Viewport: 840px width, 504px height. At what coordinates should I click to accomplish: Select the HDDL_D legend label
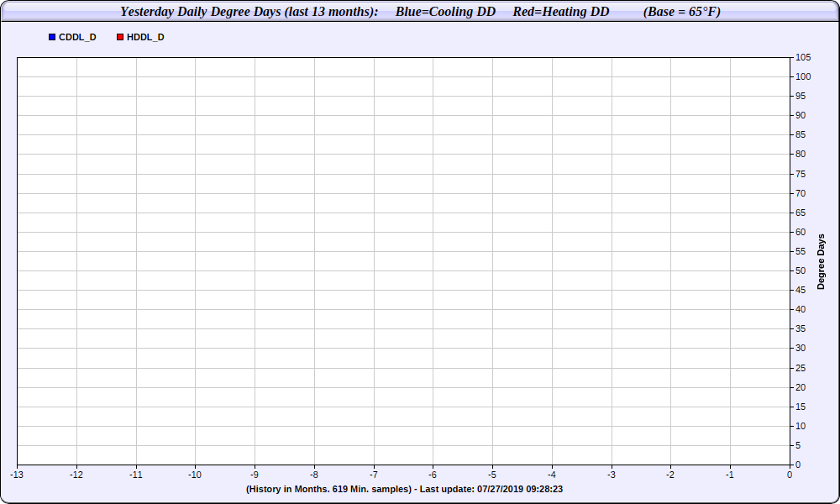coord(145,37)
